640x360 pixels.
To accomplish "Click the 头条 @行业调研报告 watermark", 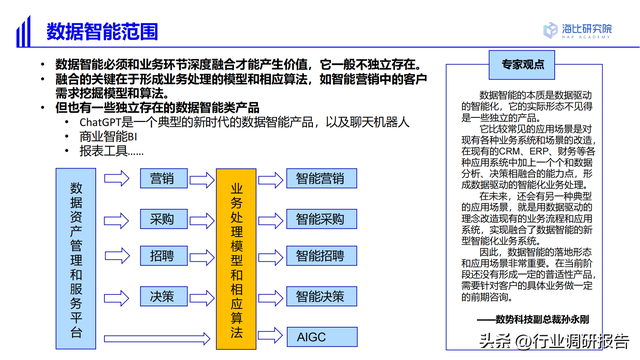I will 554,341.
